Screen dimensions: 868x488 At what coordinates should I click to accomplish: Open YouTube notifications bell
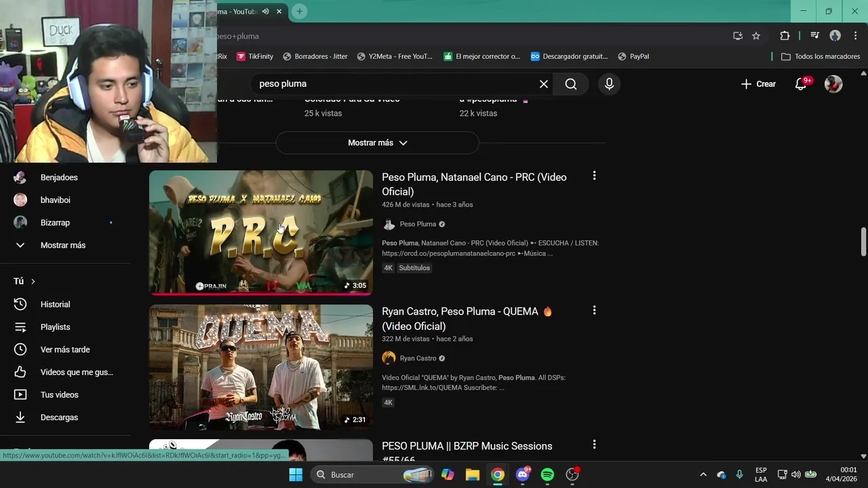tap(801, 84)
